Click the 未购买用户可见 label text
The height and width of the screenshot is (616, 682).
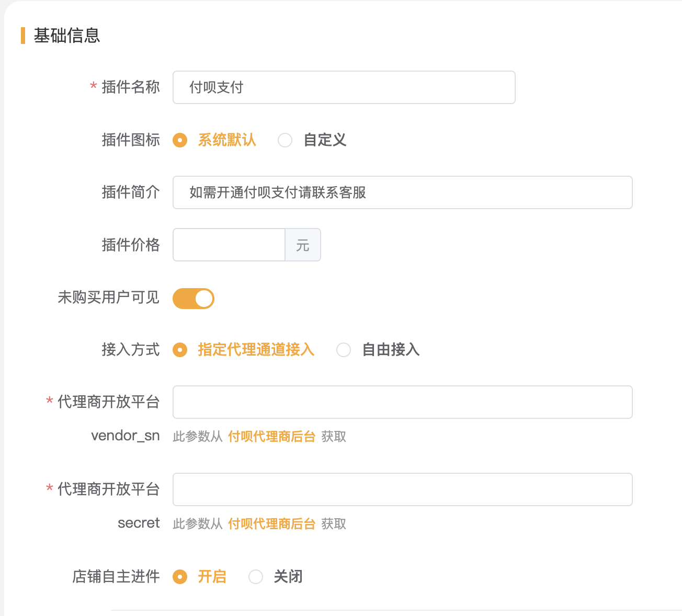click(109, 298)
